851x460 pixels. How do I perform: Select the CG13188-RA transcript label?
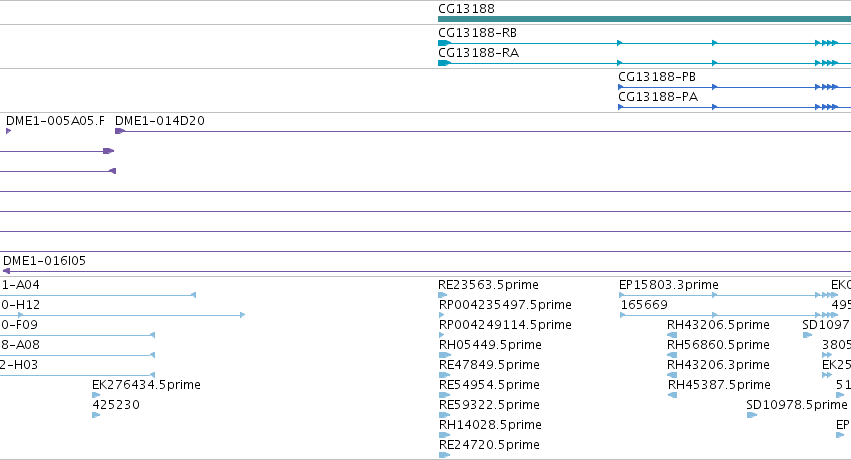pos(478,53)
